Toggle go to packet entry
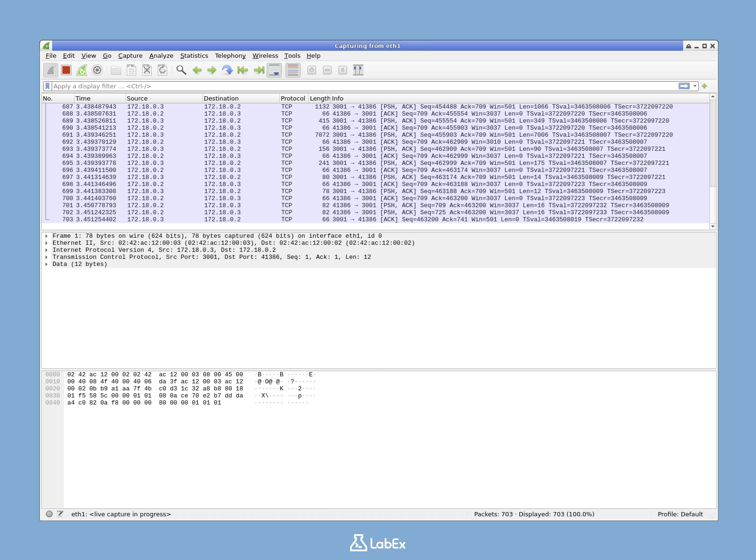 [228, 70]
